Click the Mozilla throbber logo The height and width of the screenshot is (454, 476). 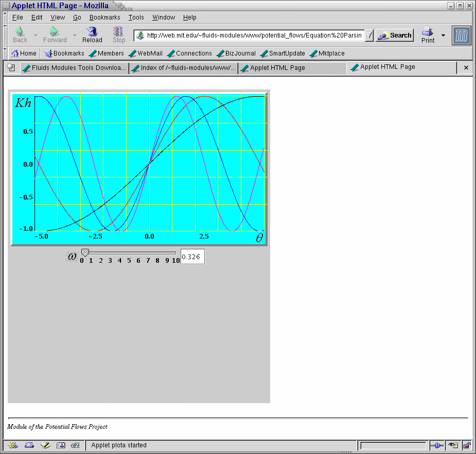pyautogui.click(x=462, y=35)
